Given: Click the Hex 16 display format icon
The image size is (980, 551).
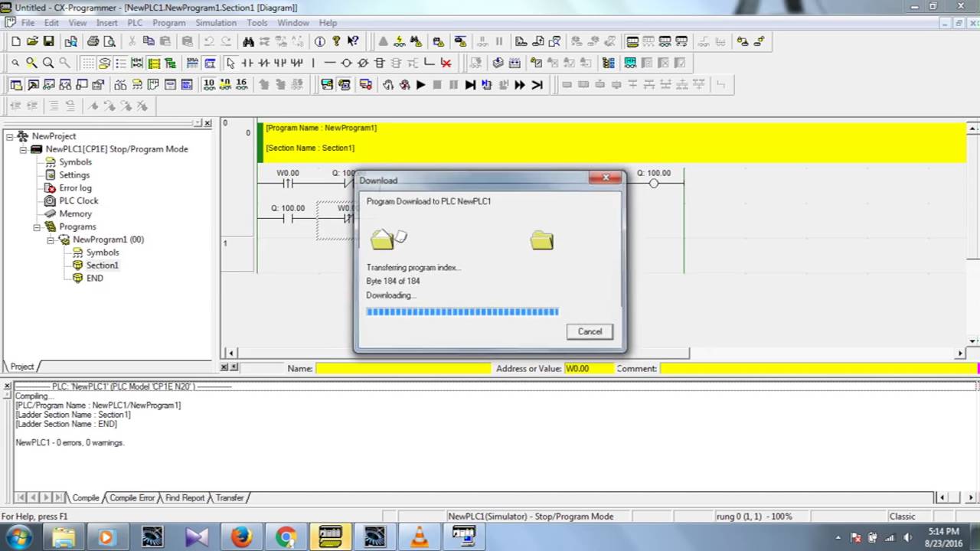Looking at the screenshot, I should coord(242,85).
